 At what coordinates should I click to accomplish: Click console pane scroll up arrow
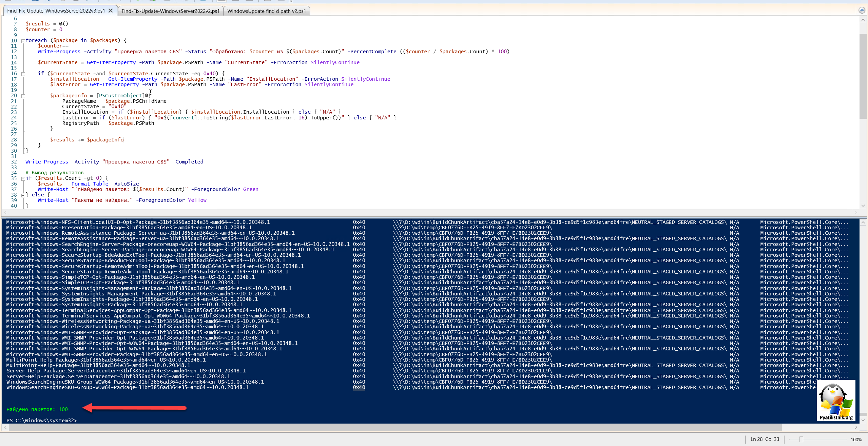click(x=863, y=222)
